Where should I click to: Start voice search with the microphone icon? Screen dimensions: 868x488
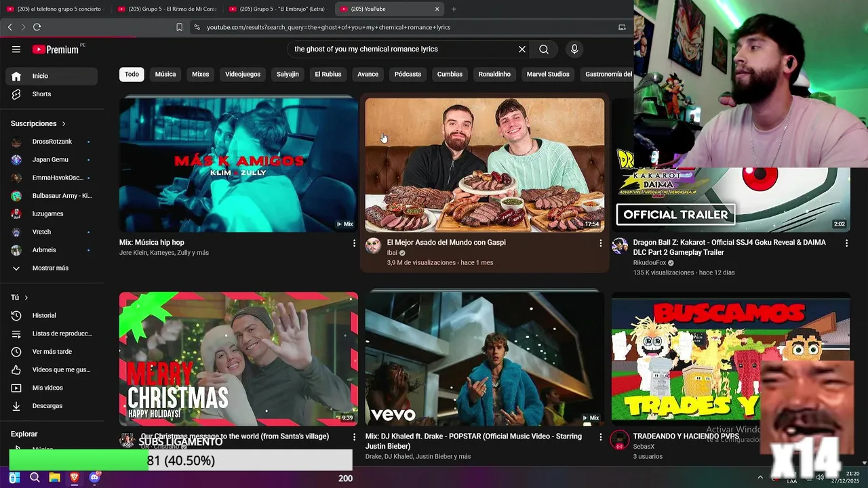pos(574,49)
